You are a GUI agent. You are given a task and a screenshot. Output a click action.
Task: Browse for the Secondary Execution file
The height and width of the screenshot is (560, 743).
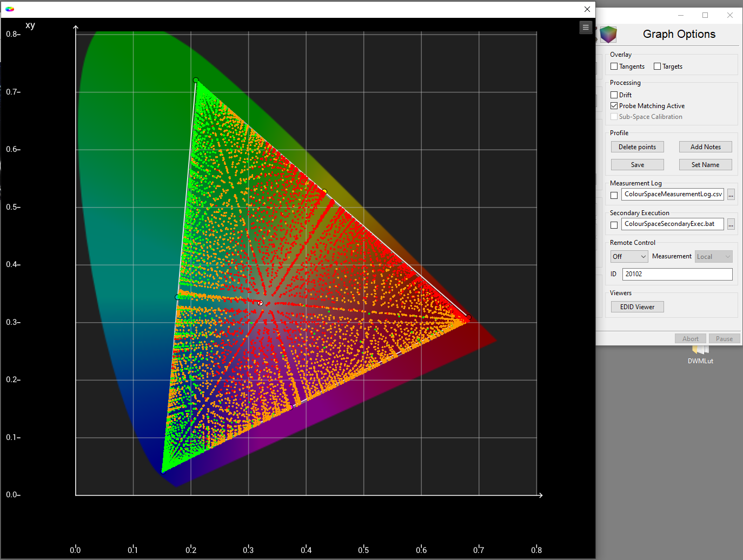[x=731, y=225]
